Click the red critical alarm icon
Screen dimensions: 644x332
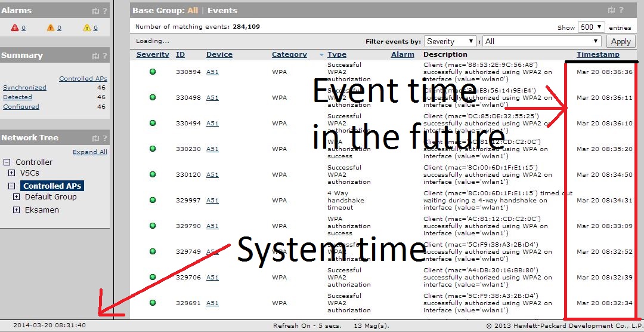point(15,28)
